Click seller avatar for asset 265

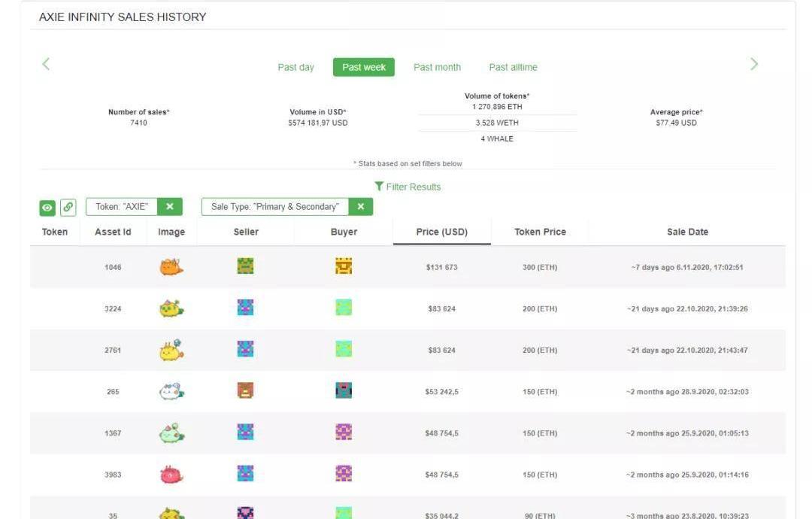click(x=245, y=390)
